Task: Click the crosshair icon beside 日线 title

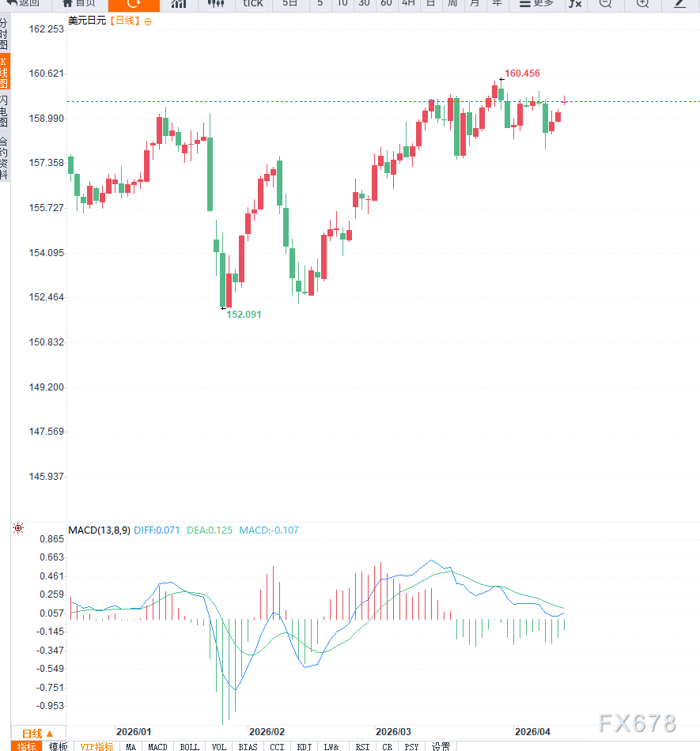Action: pyautogui.click(x=147, y=21)
